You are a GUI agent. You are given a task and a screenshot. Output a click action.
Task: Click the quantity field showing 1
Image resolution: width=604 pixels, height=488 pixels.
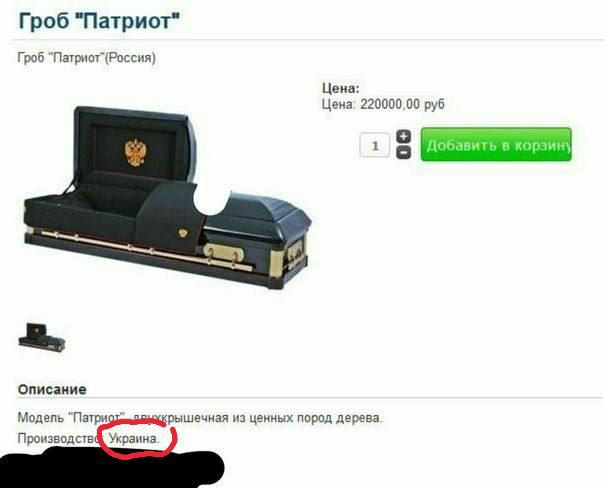[375, 145]
